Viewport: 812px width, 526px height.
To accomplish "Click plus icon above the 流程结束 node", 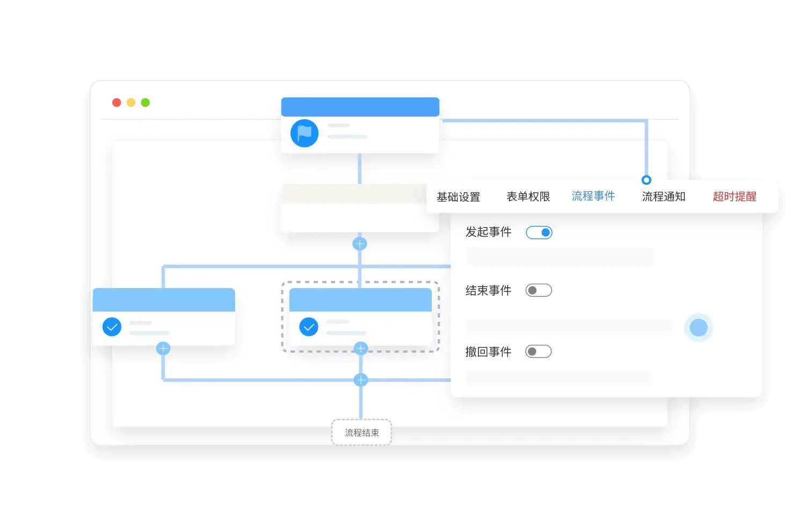I will (361, 380).
